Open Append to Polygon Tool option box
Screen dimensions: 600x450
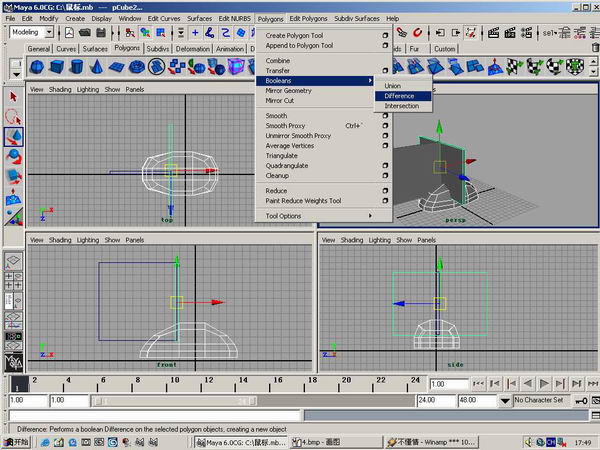[x=385, y=46]
